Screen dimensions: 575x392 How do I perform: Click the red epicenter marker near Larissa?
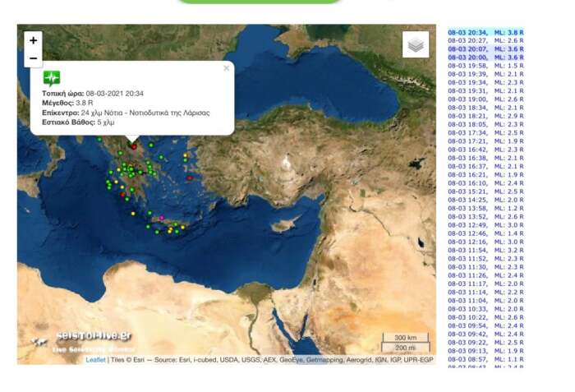click(x=133, y=147)
